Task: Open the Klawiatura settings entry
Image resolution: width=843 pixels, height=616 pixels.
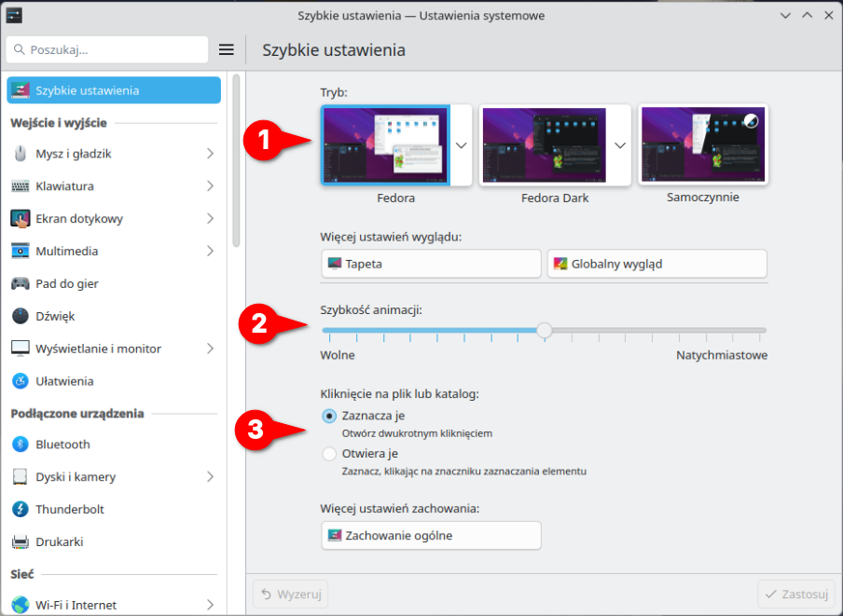Action: pyautogui.click(x=64, y=186)
